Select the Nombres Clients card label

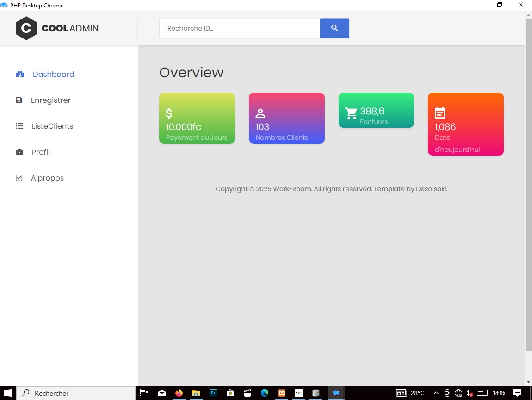(x=282, y=137)
